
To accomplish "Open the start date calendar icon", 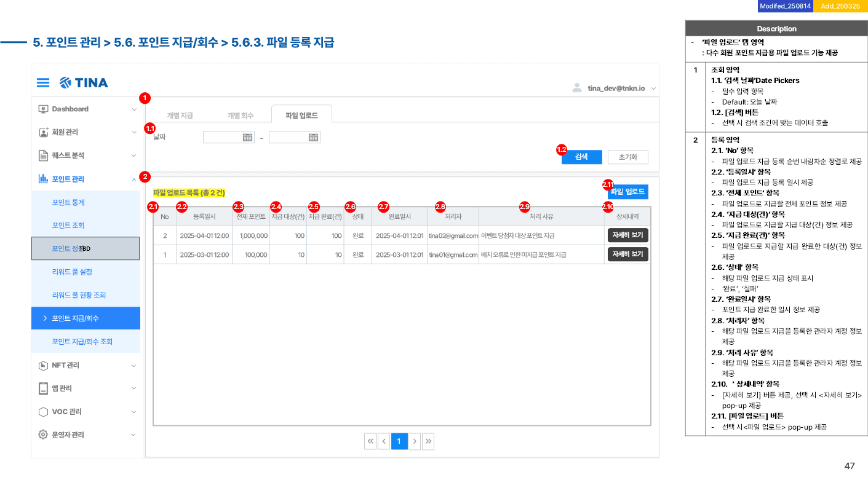I will (x=247, y=138).
